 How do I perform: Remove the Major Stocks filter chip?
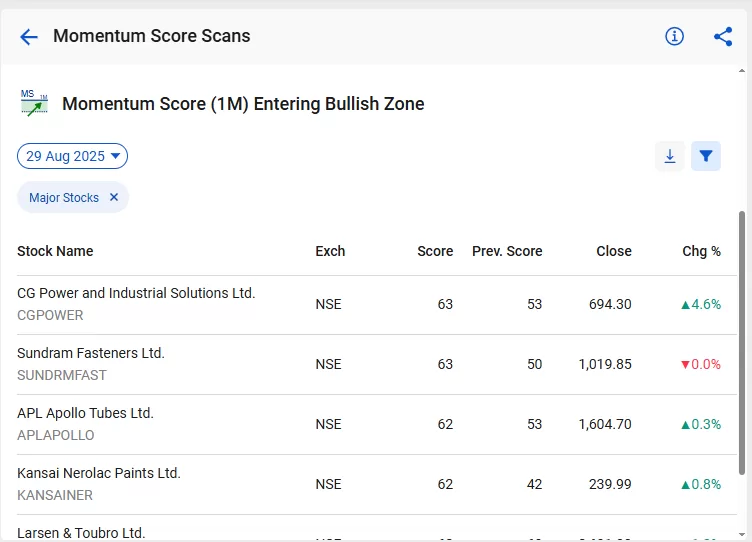pos(114,197)
